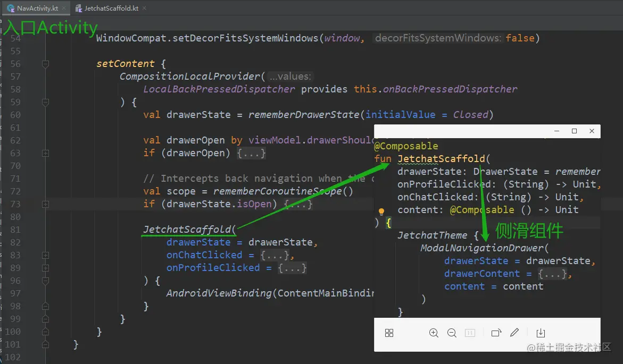Click 'JetchatTheme' in the popup image

(x=433, y=235)
